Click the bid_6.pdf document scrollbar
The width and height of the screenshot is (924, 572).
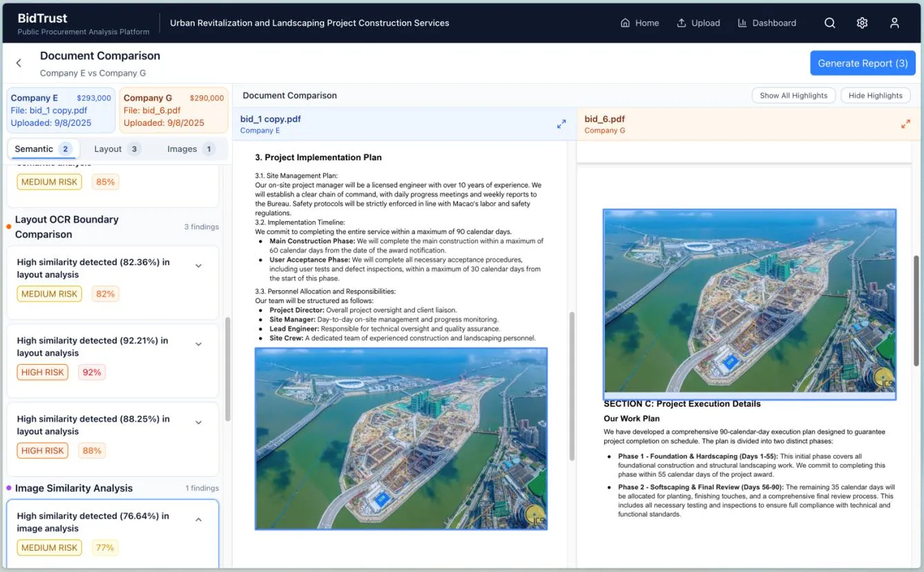916,312
